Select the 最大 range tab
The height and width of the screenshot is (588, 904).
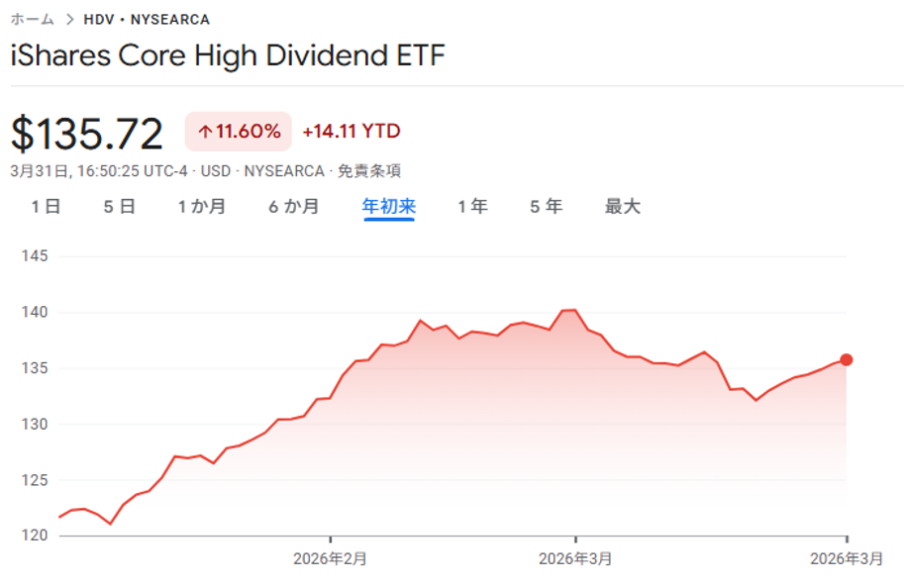623,207
